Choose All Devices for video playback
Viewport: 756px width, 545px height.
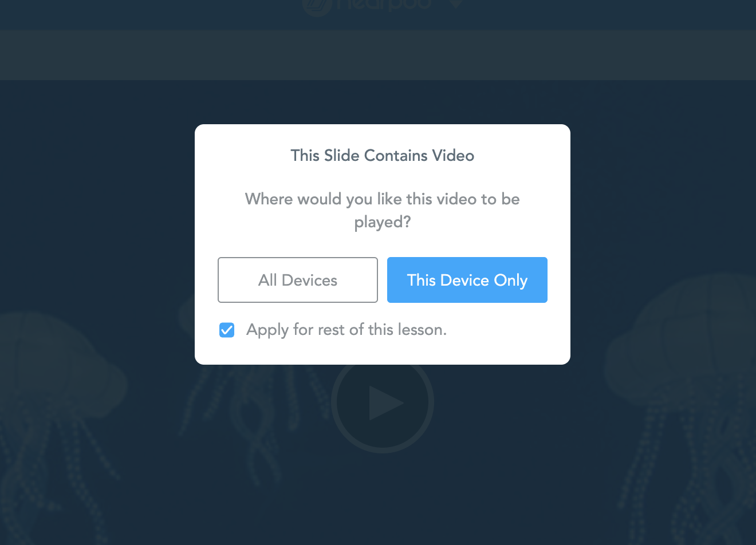pos(298,280)
